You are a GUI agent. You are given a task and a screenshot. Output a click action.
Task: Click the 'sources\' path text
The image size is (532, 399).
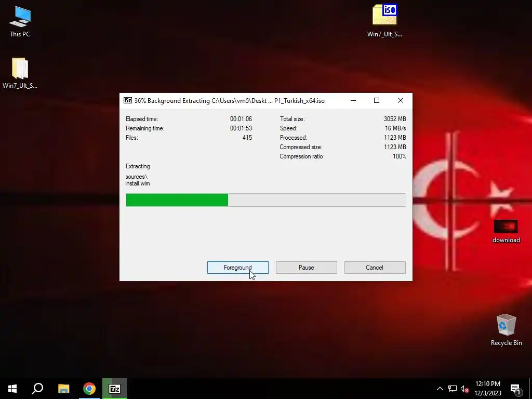(x=137, y=177)
